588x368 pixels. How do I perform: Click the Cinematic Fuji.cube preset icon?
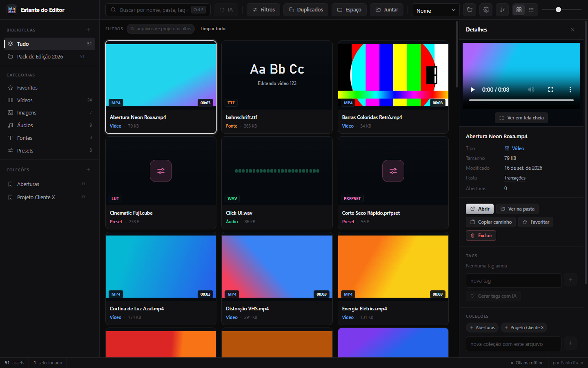[x=161, y=171]
